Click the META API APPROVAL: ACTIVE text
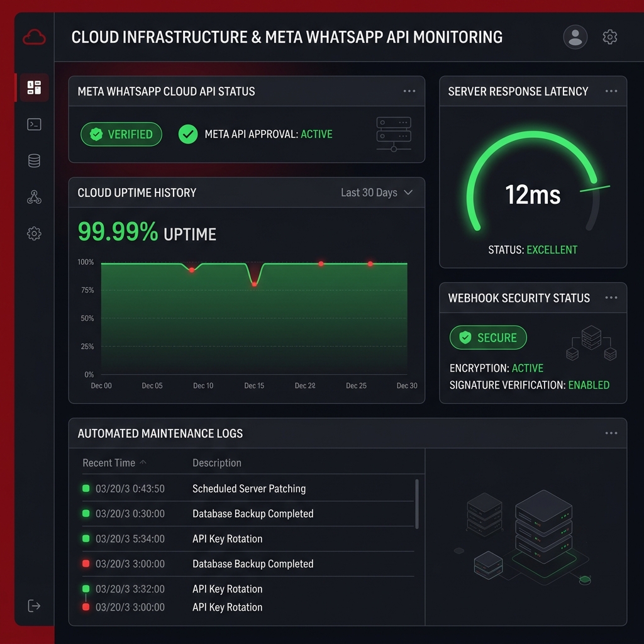644x644 pixels. [x=269, y=135]
